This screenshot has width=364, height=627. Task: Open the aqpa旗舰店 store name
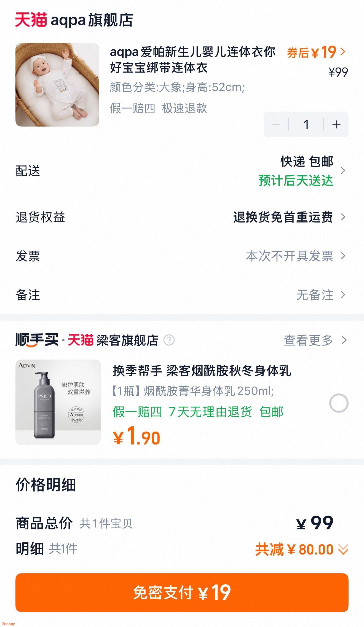[x=92, y=20]
